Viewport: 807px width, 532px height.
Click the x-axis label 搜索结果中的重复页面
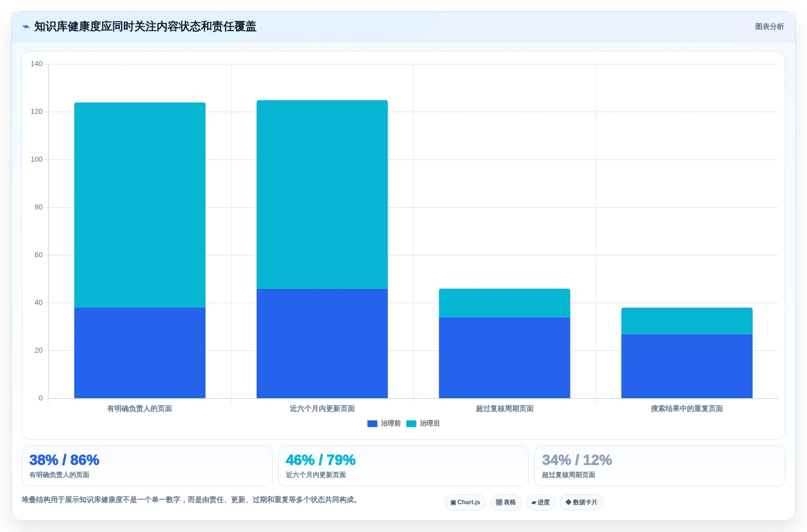point(687,409)
